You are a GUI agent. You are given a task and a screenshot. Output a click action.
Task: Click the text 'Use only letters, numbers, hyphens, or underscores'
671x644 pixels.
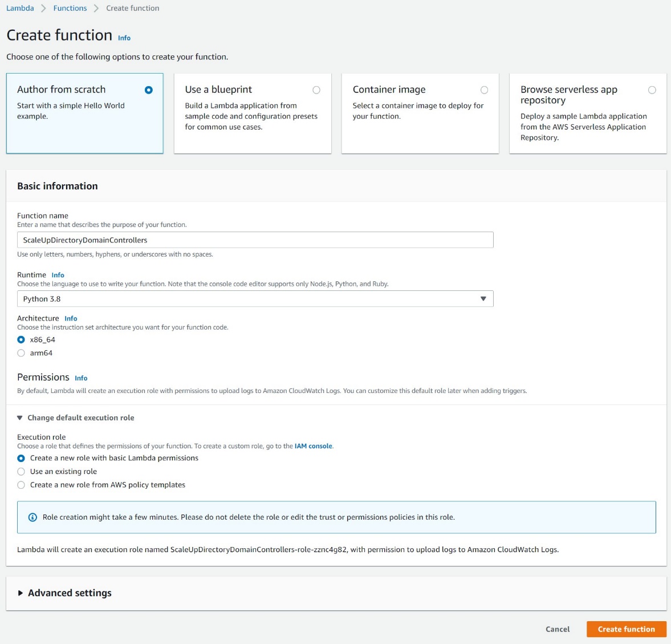(115, 254)
